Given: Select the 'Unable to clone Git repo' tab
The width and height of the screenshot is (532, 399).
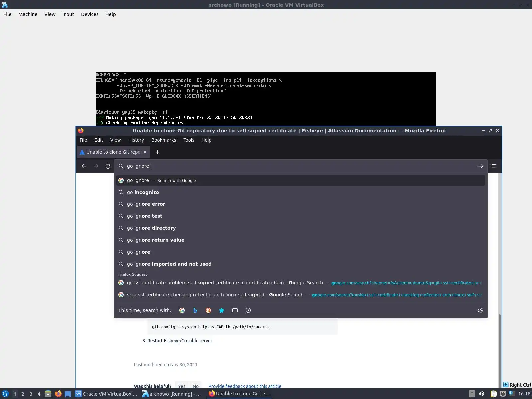Looking at the screenshot, I should (x=113, y=152).
